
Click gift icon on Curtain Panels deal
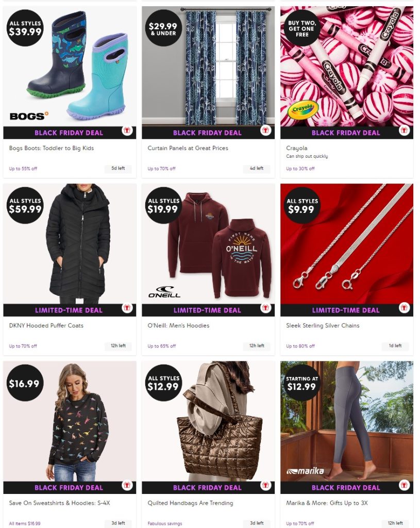[265, 130]
